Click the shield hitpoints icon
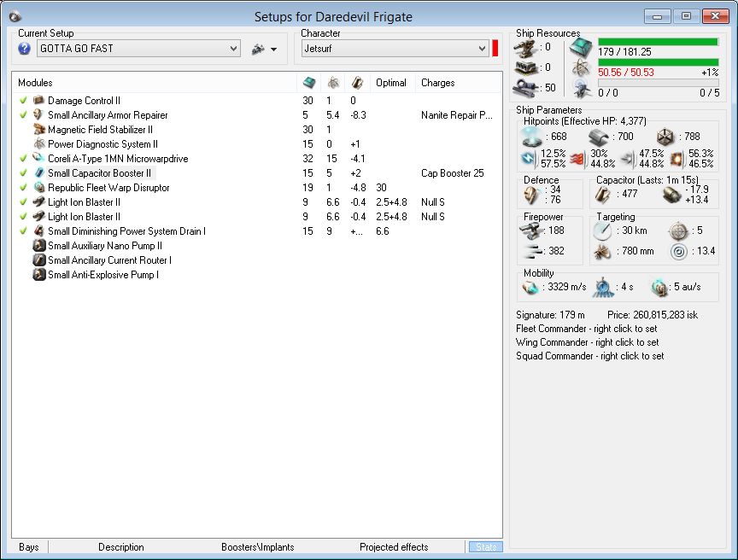The width and height of the screenshot is (738, 560). pyautogui.click(x=532, y=137)
